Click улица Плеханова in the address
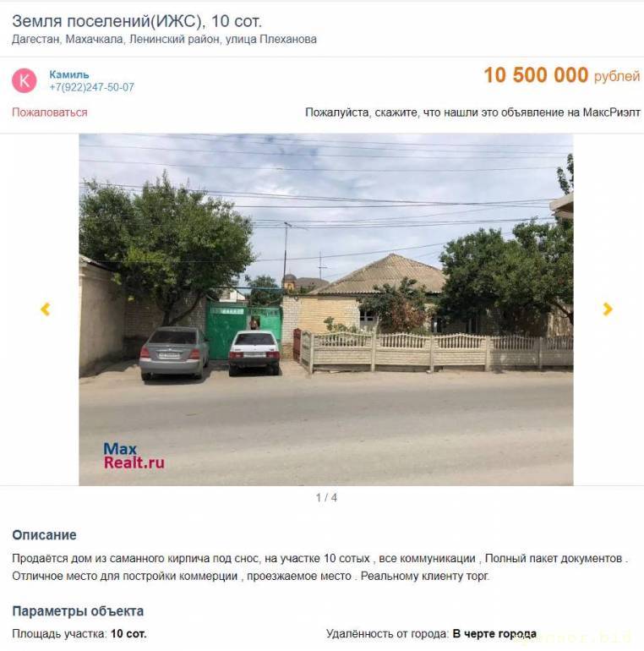644x651 pixels. coord(271,40)
